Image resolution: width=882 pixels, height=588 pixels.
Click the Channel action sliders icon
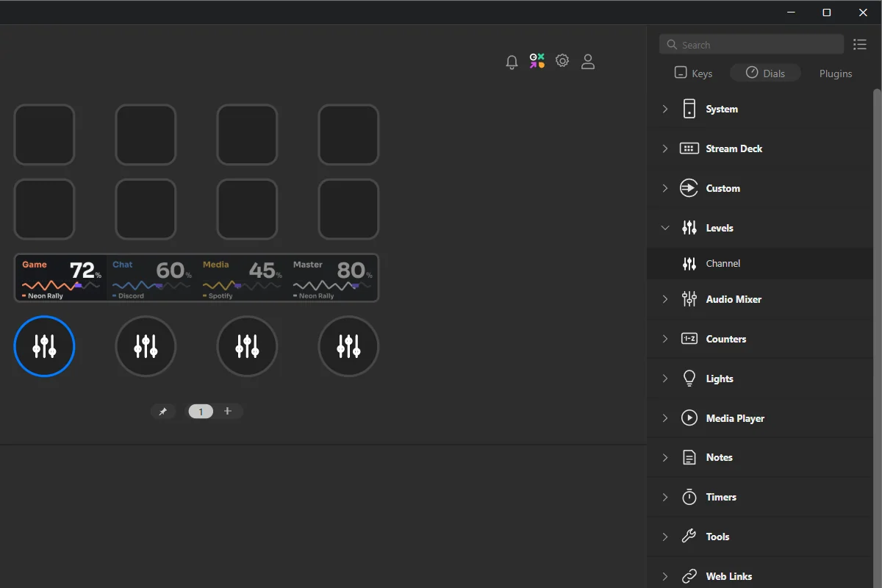point(689,263)
